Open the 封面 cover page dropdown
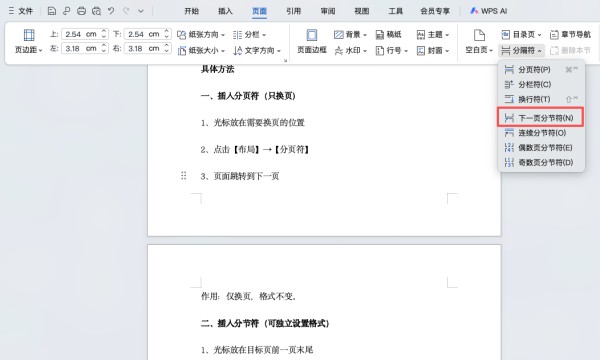This screenshot has height=360, width=600. click(x=433, y=50)
